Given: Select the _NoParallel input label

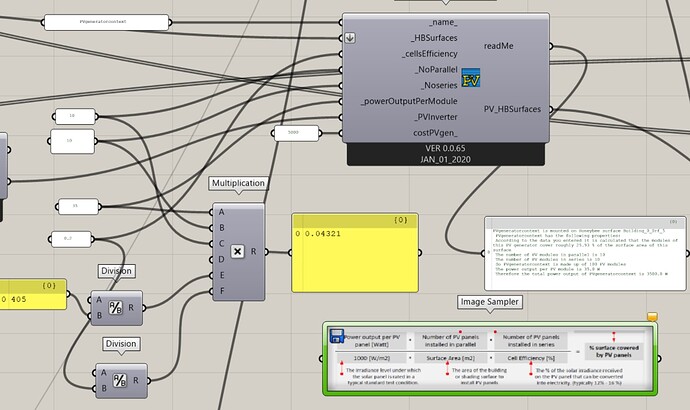Looking at the screenshot, I should [436, 70].
